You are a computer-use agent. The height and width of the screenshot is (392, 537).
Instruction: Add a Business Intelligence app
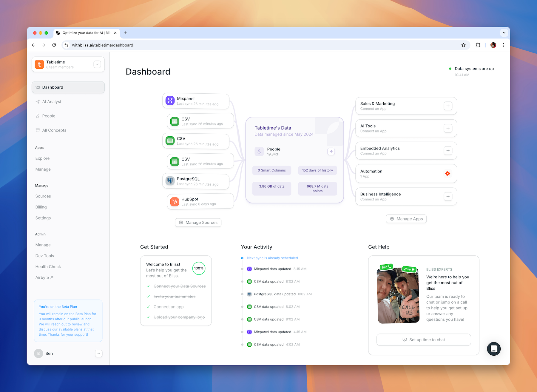(448, 196)
